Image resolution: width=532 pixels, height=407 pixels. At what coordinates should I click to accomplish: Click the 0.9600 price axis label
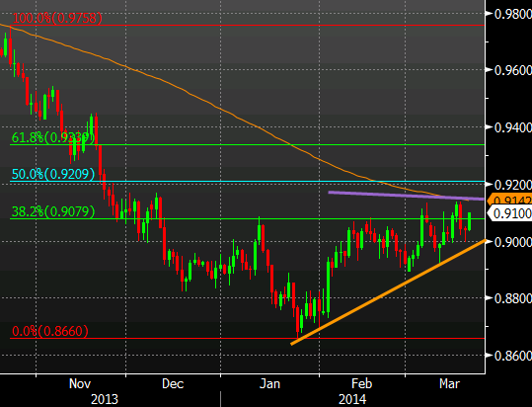[512, 70]
